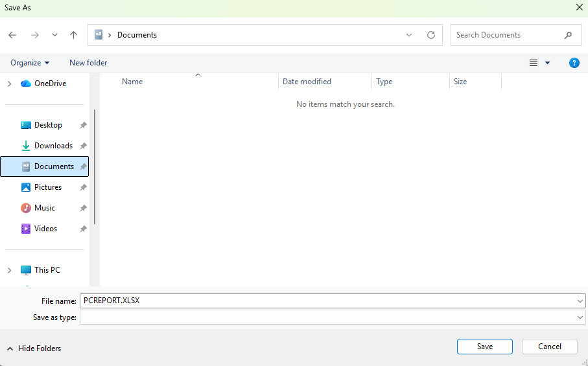This screenshot has width=588, height=366.
Task: Expand the This PC tree node
Action: tap(9, 270)
